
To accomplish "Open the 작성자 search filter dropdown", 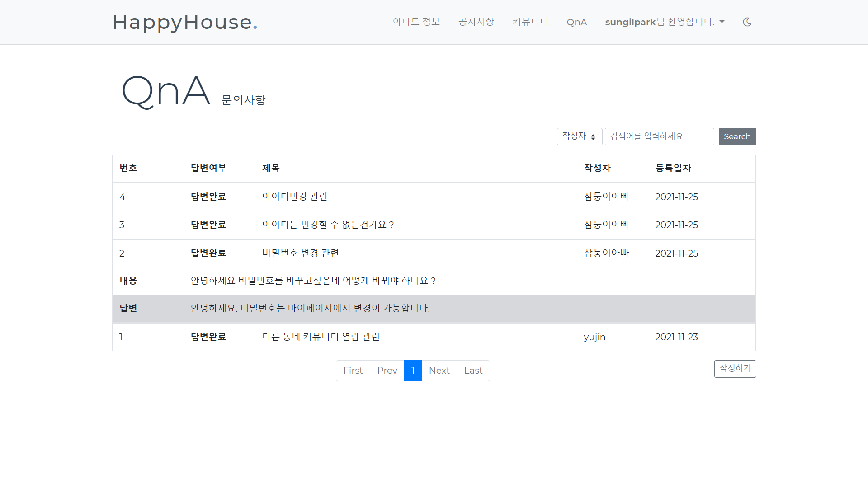I will pyautogui.click(x=579, y=136).
